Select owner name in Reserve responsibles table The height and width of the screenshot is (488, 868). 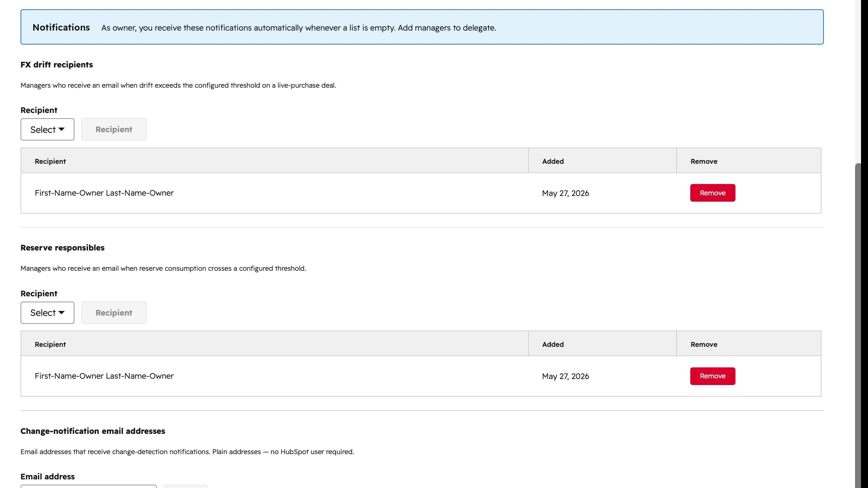click(x=104, y=376)
